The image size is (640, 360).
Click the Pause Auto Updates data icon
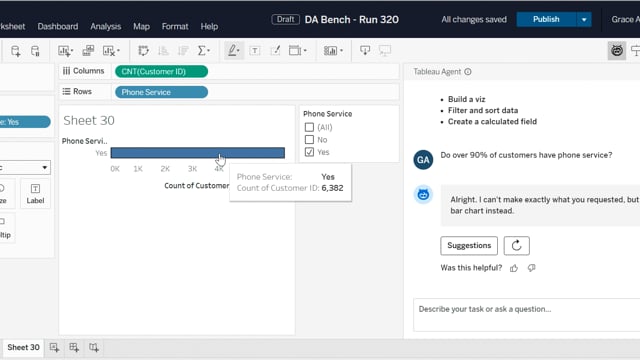[35, 51]
